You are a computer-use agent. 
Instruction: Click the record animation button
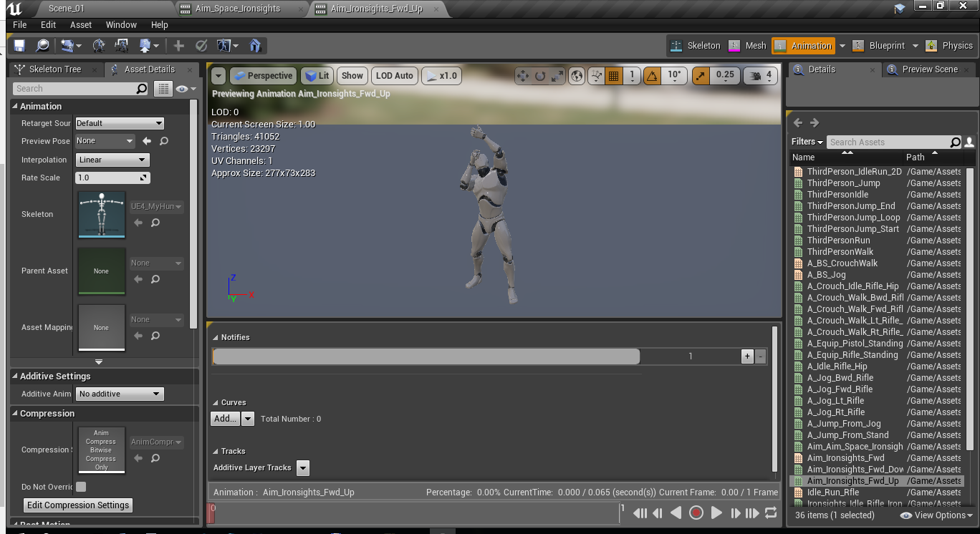click(x=696, y=513)
